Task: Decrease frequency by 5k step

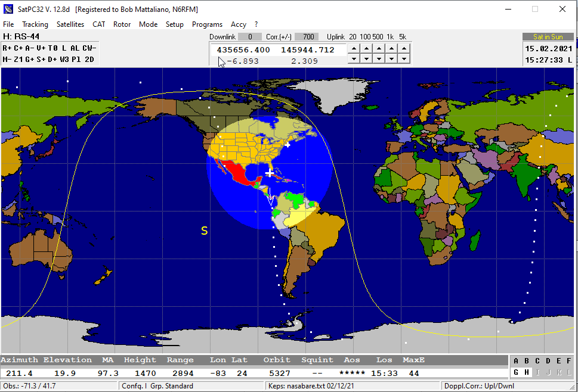Action: point(404,58)
